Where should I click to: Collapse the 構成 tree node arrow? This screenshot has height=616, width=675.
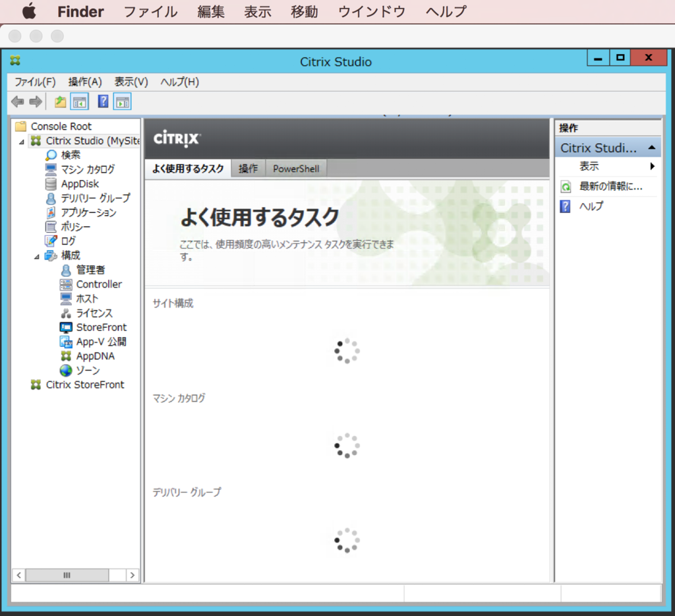pos(37,257)
